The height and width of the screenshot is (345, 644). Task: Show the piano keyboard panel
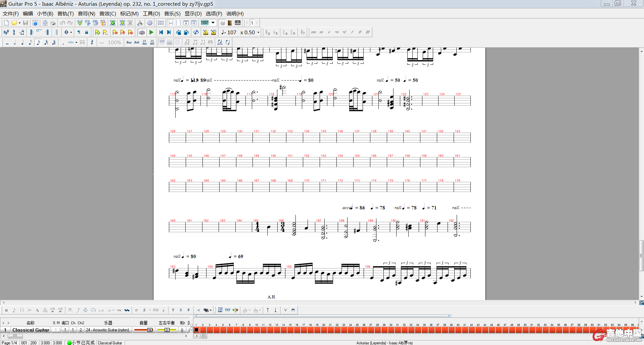tap(238, 23)
